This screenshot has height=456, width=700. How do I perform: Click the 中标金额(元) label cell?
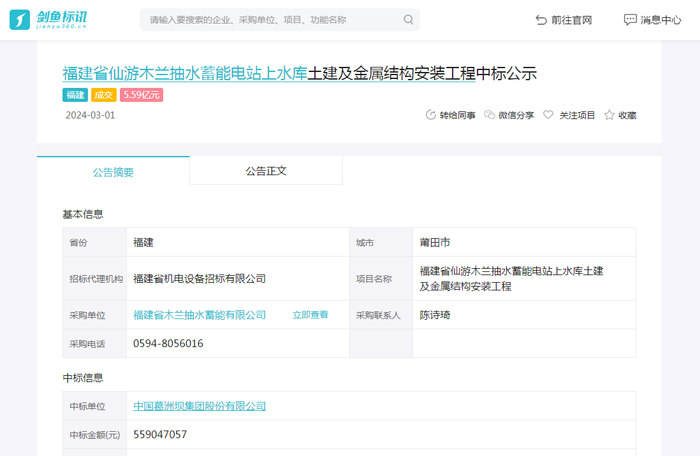(95, 435)
